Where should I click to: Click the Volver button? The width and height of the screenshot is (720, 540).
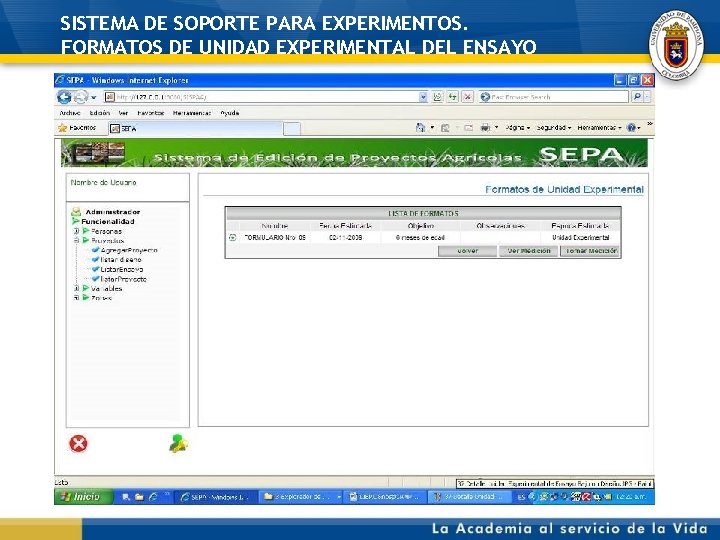pyautogui.click(x=467, y=251)
